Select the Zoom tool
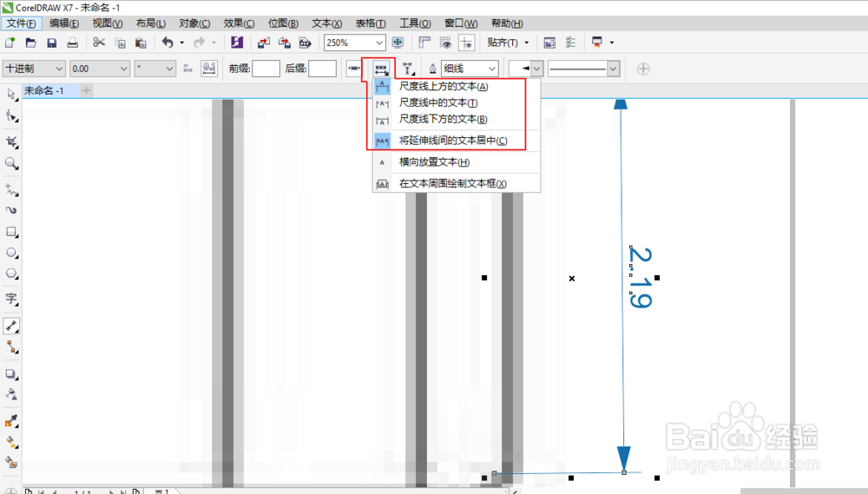The image size is (868, 494). (11, 163)
